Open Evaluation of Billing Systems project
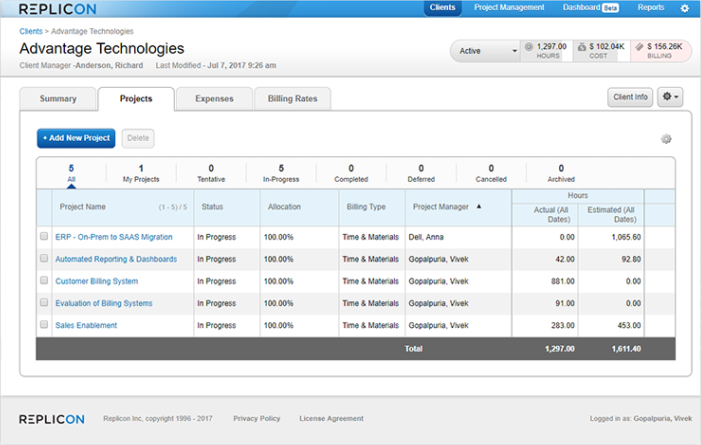Image resolution: width=701 pixels, height=445 pixels. coord(104,303)
